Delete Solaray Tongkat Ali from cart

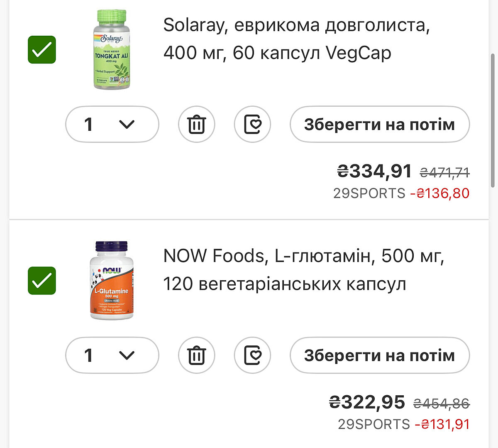coord(196,124)
